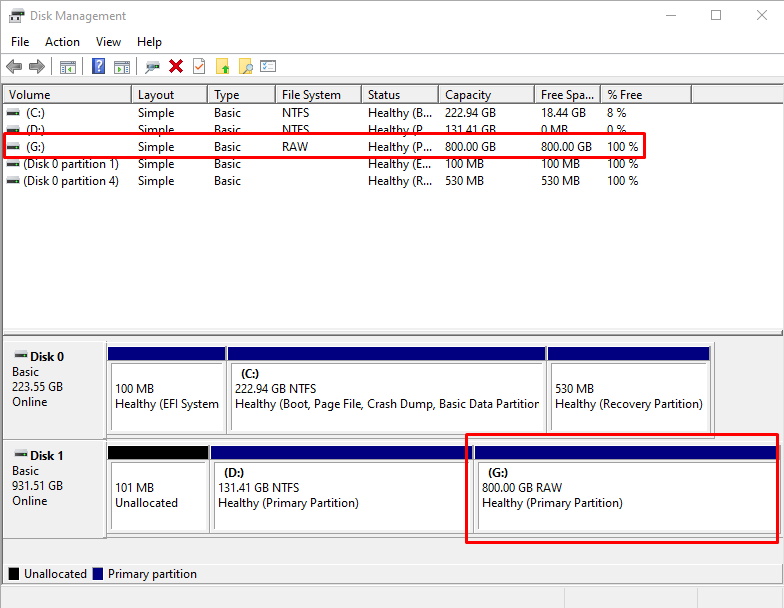Screen dimensions: 784x608
Task: Sort by the Free Space column header
Action: [x=568, y=94]
